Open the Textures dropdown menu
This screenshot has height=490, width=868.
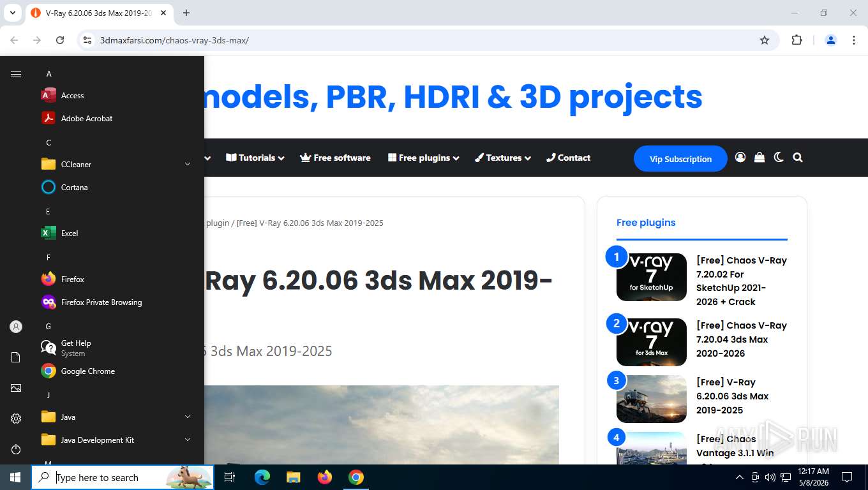tap(503, 158)
